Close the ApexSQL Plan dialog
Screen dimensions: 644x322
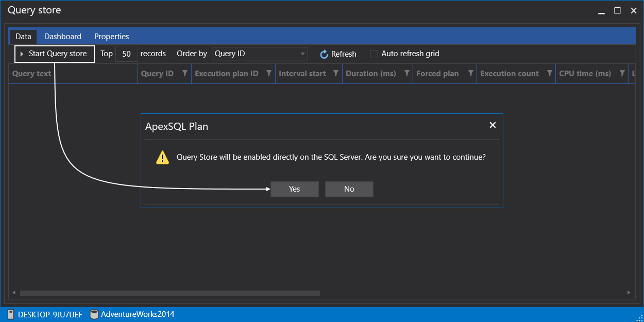point(493,125)
